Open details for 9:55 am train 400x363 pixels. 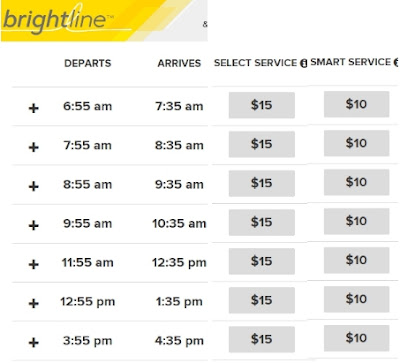(x=34, y=225)
